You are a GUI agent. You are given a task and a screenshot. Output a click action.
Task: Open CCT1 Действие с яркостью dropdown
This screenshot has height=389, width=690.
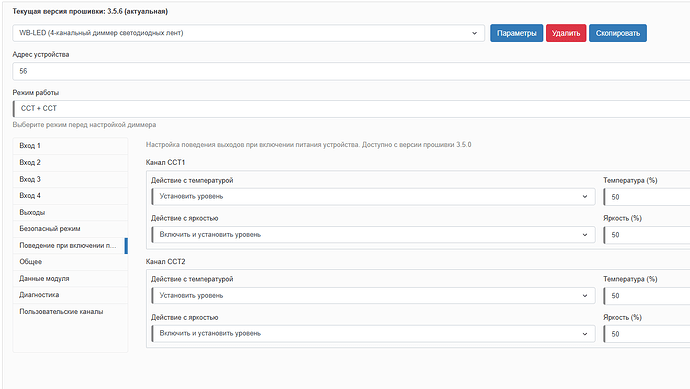(x=373, y=235)
